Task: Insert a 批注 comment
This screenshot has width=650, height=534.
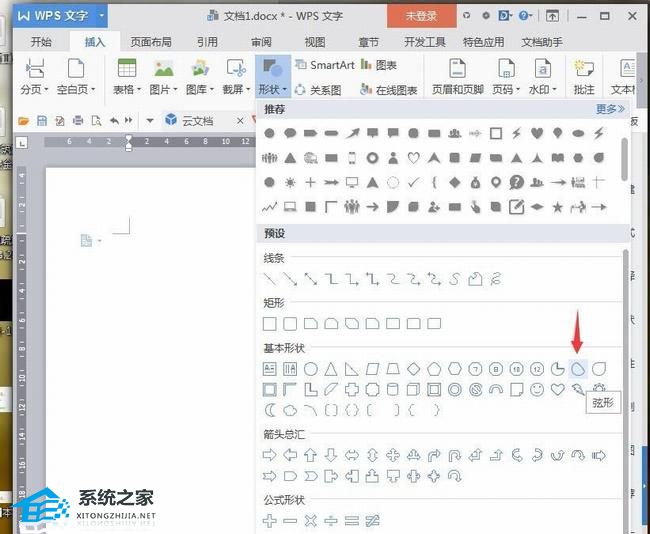Action: pos(584,77)
